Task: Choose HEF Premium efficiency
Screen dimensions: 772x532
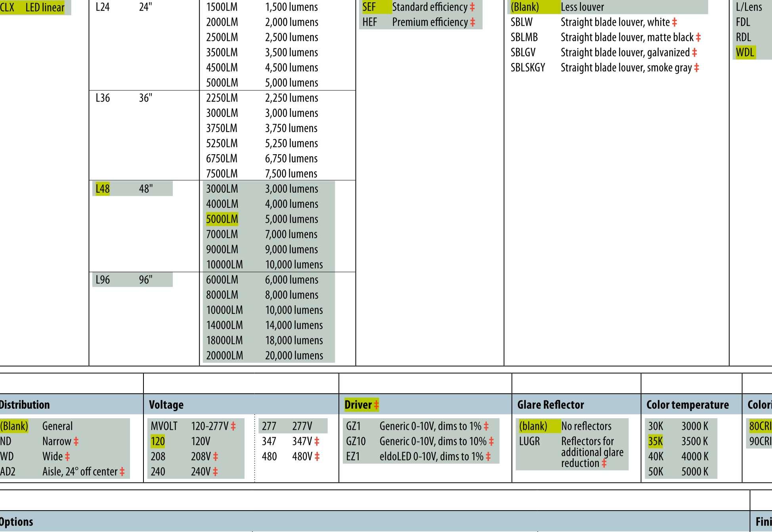Action: [x=370, y=22]
